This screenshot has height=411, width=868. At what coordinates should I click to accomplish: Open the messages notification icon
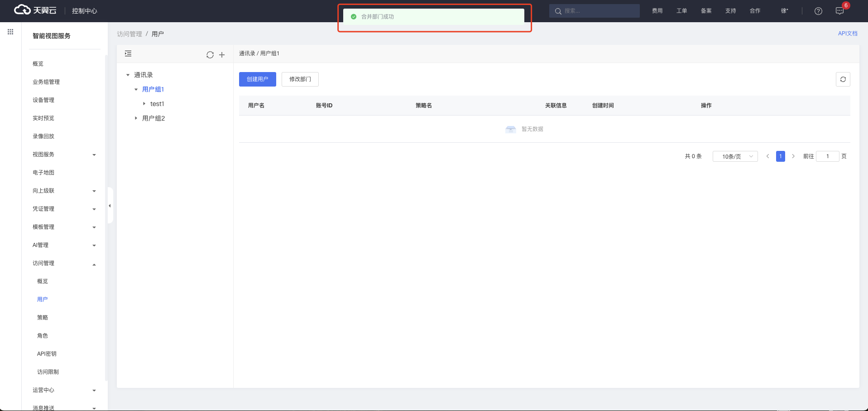(x=839, y=11)
